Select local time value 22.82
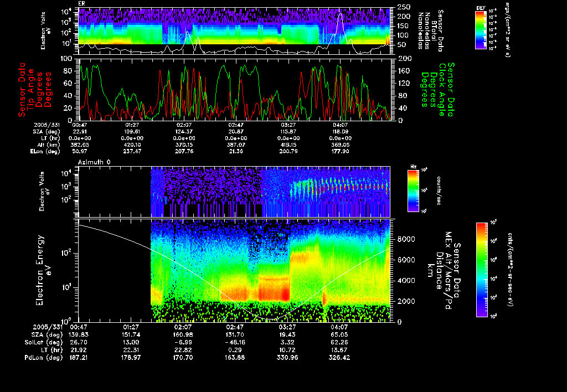567x392 pixels. [183, 350]
